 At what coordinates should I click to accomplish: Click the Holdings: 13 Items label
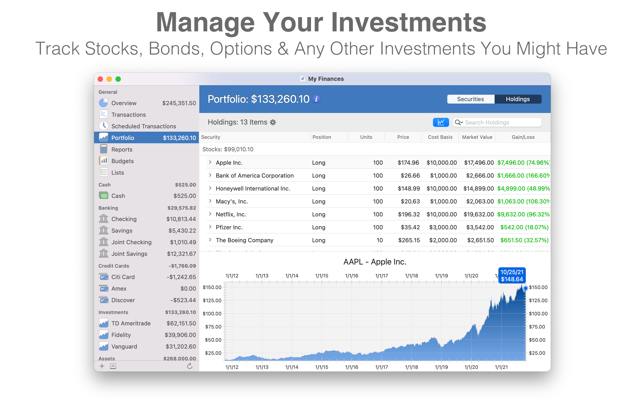[x=237, y=122]
